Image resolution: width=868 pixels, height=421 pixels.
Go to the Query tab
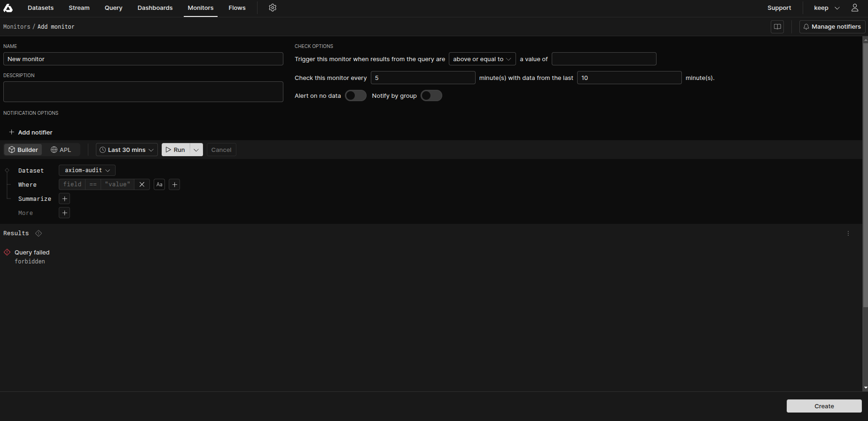[x=113, y=8]
